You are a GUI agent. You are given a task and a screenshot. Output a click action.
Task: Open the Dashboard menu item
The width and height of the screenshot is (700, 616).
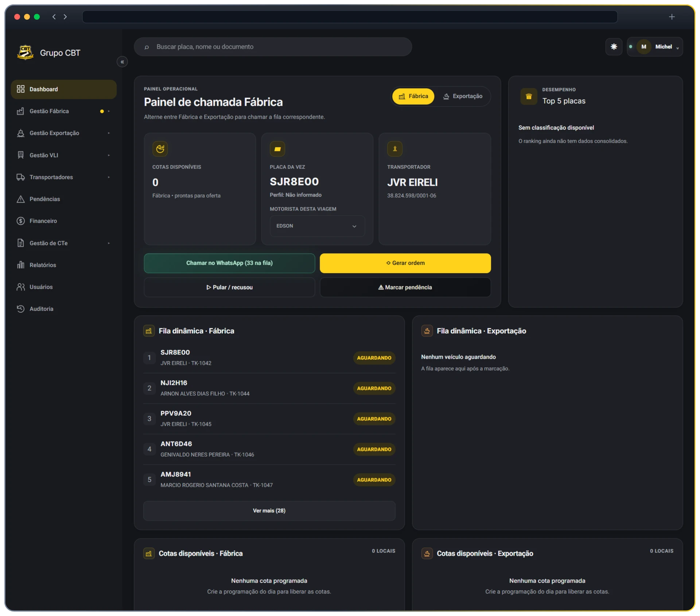[64, 89]
